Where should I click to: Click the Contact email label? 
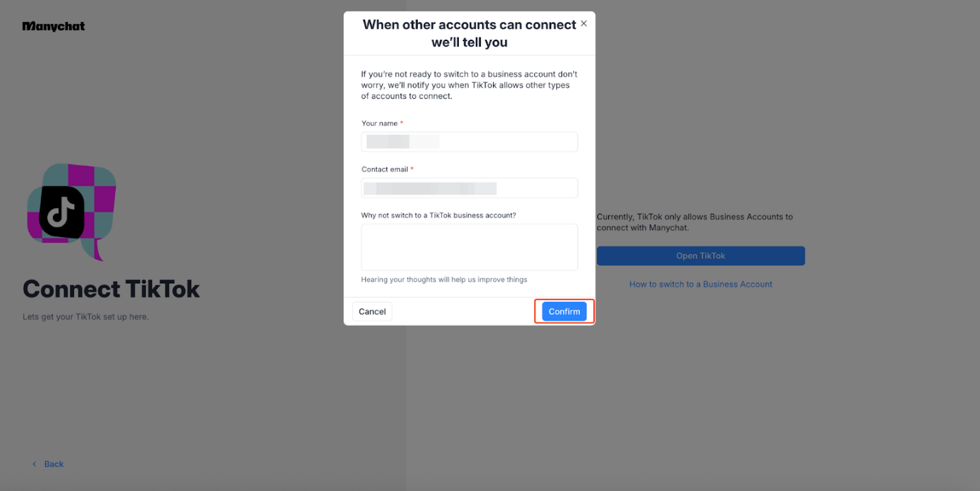[x=384, y=169]
